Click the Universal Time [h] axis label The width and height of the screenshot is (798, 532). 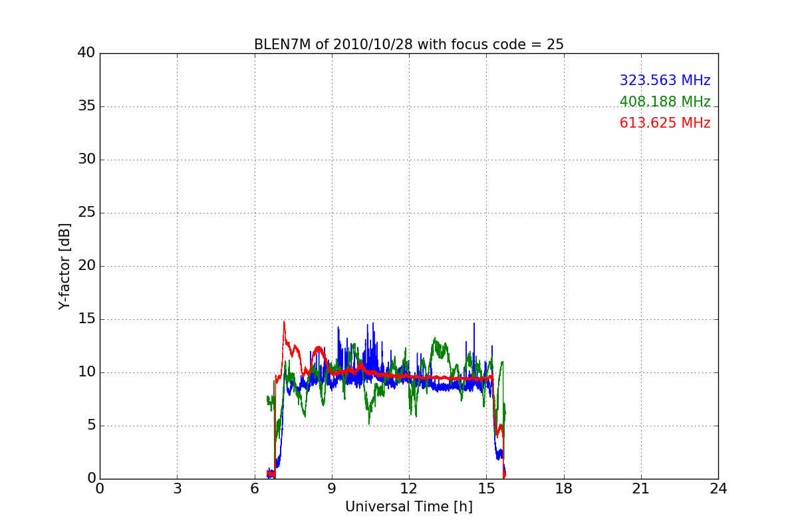pyautogui.click(x=408, y=507)
